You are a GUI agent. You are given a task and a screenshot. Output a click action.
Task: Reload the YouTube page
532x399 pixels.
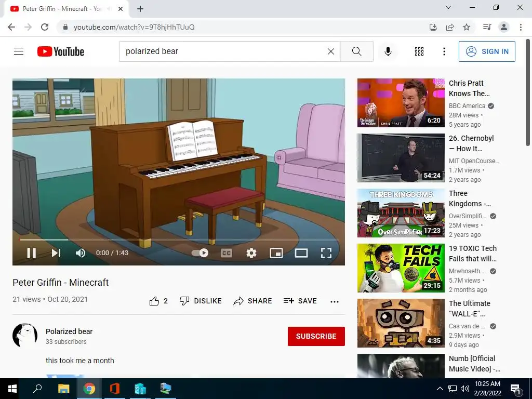point(45,27)
